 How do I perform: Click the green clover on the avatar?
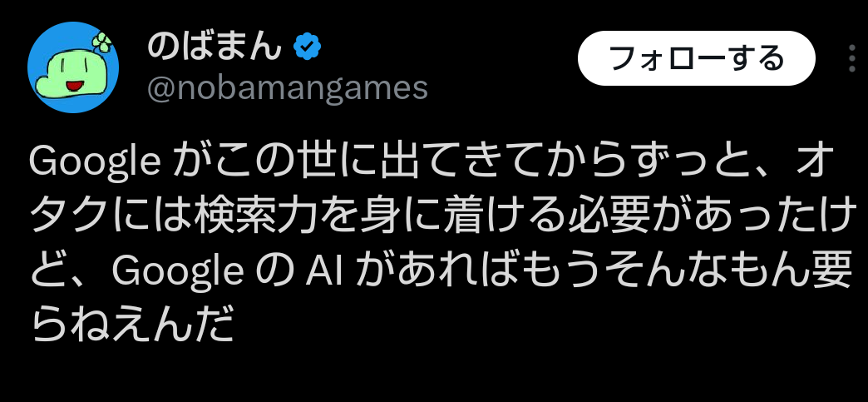click(102, 42)
